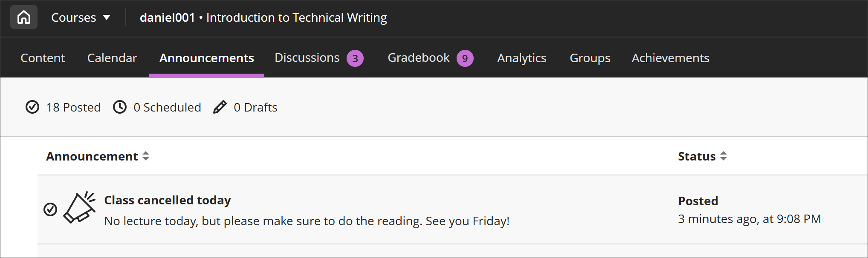
Task: Click the course title Introduction to Technical Writing
Action: (297, 17)
